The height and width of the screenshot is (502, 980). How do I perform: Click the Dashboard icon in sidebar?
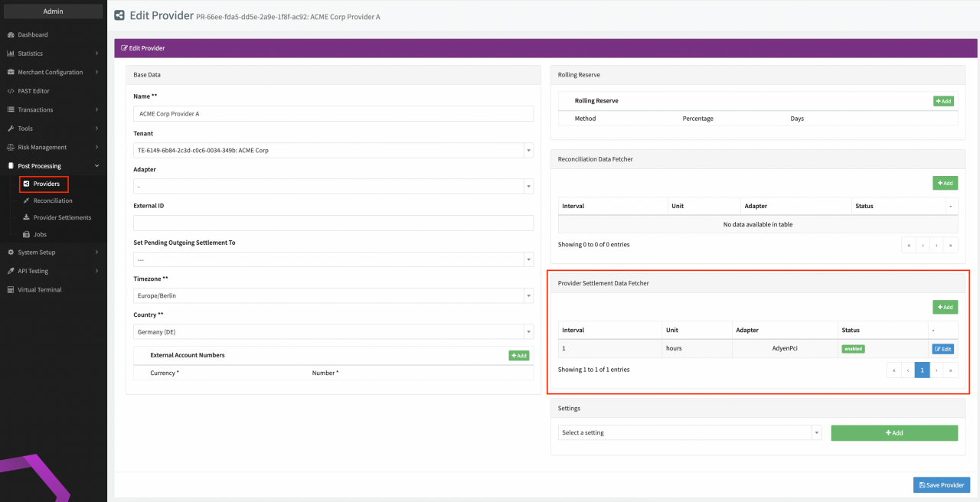[11, 34]
